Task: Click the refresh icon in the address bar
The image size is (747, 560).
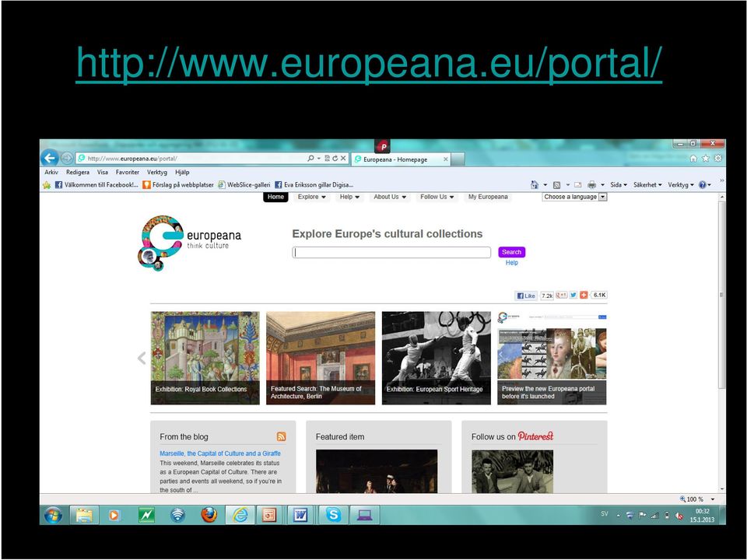Action: [x=335, y=158]
